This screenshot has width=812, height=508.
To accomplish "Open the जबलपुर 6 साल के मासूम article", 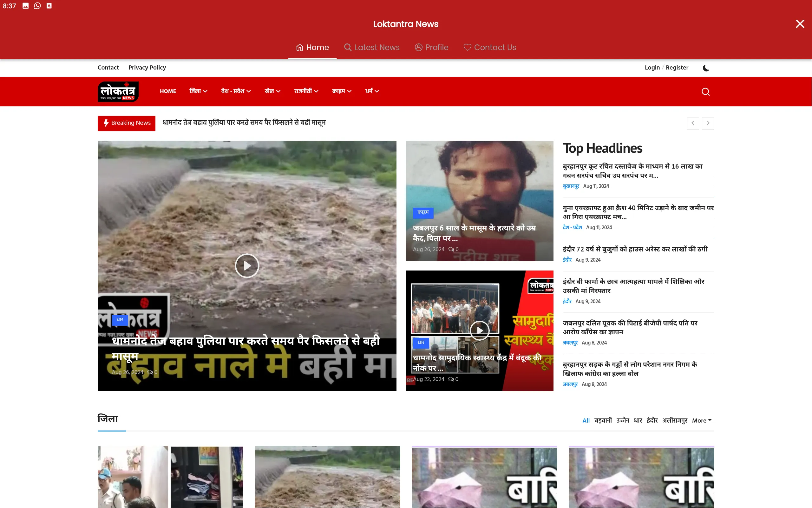I will pos(474,233).
